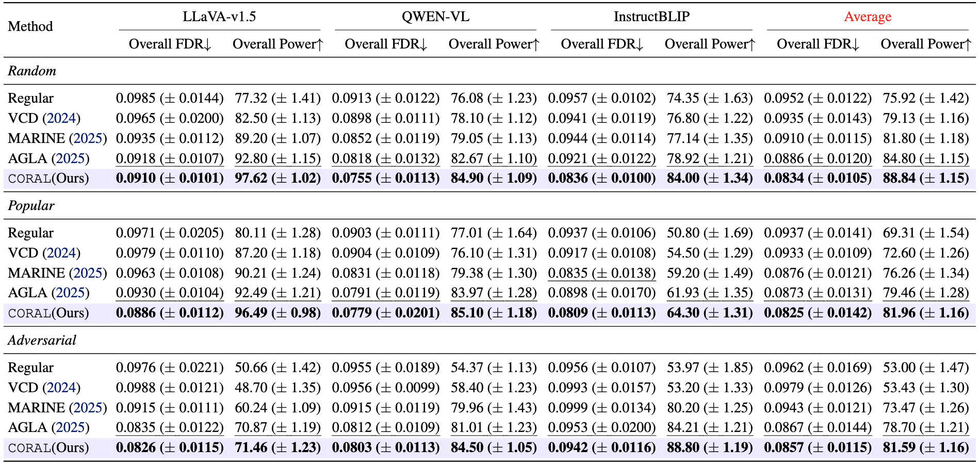
Task: Click the cell 0.0779 (± 0.0201)
Action: (386, 313)
